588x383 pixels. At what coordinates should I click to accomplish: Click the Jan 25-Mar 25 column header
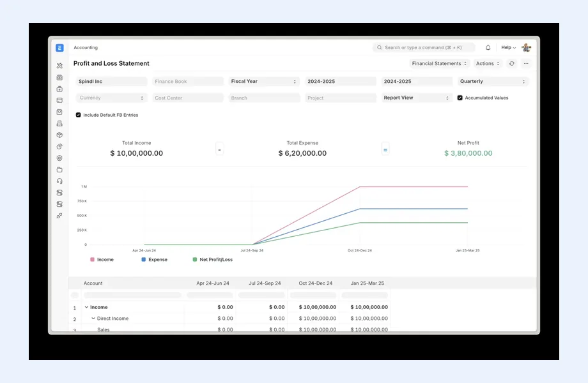(x=367, y=283)
